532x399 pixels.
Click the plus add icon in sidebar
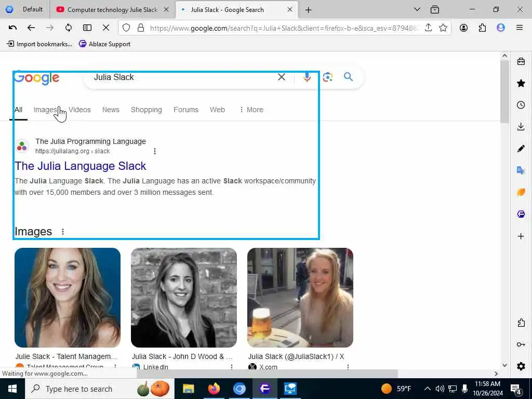pos(521,236)
